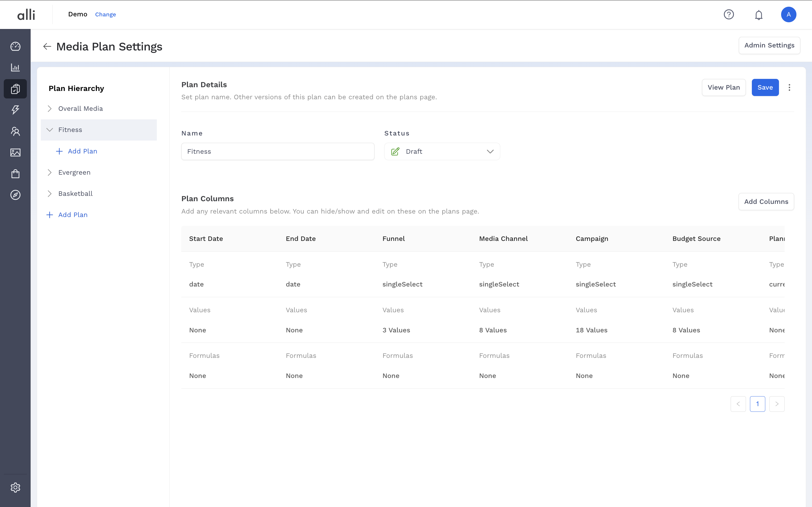Viewport: 812px width, 507px height.
Task: Open the Draft status dropdown
Action: pyautogui.click(x=442, y=152)
